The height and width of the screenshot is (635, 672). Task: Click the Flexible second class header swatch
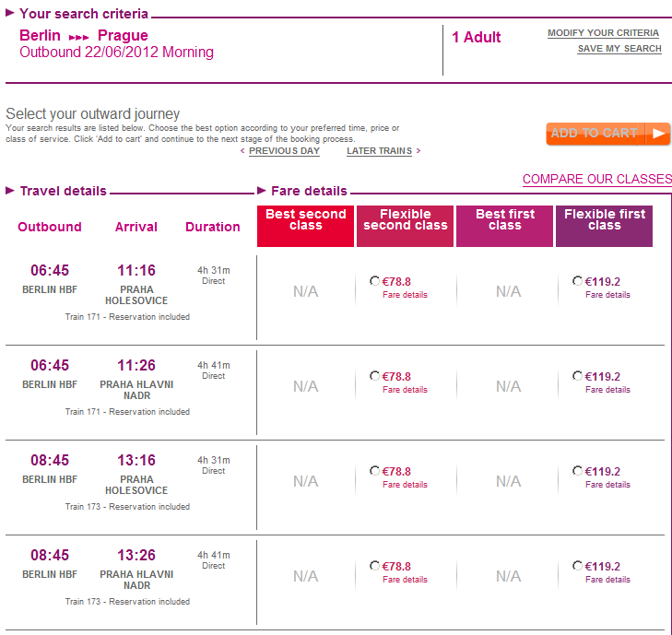tap(405, 226)
